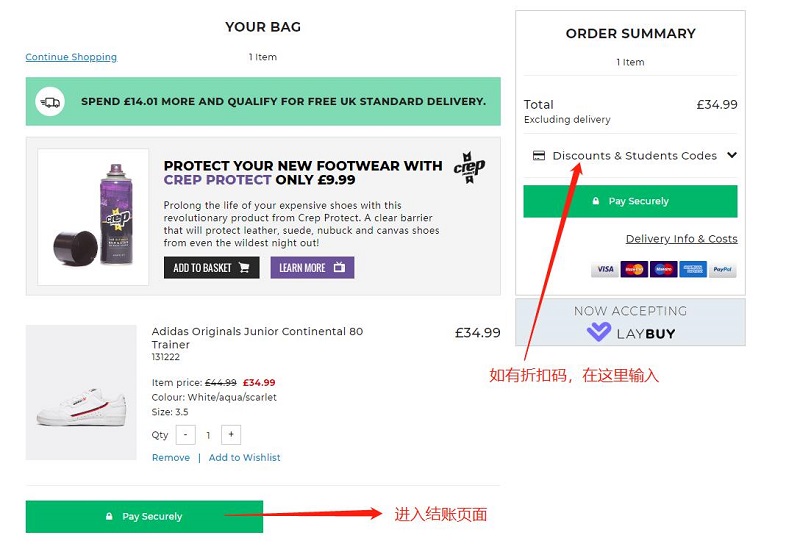Click the card icon beside Discounts codes
Screen dimensions: 800x552
[539, 156]
